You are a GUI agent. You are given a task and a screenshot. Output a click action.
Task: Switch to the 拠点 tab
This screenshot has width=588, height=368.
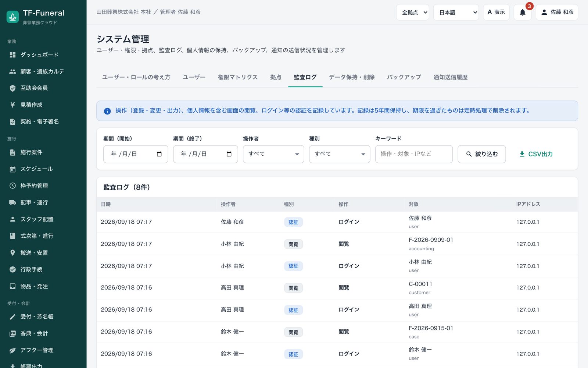(276, 77)
